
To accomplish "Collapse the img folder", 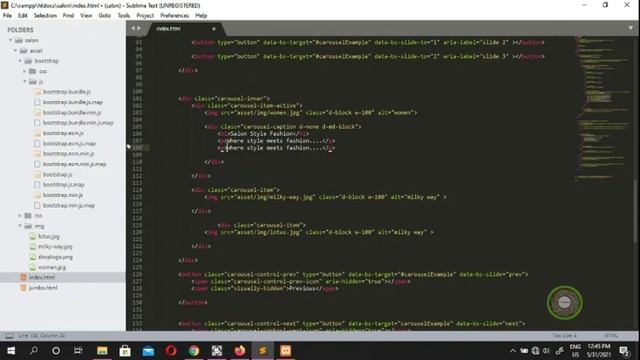I will coord(20,226).
